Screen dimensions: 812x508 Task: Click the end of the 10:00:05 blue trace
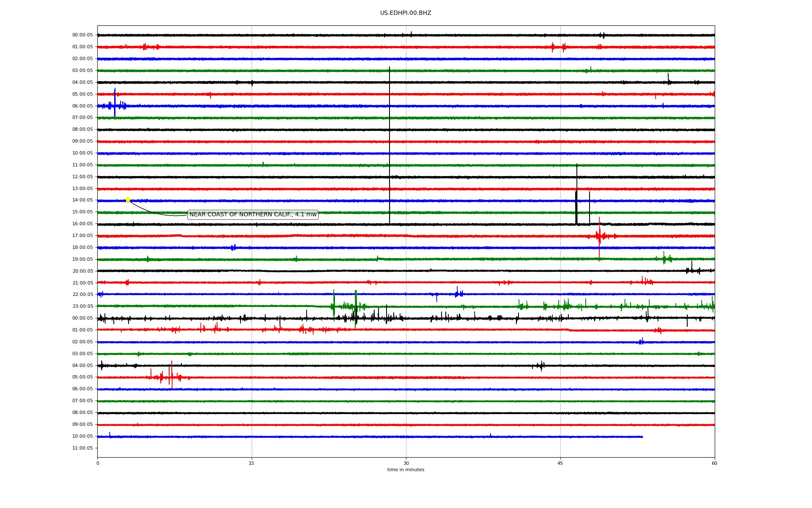[x=642, y=436]
